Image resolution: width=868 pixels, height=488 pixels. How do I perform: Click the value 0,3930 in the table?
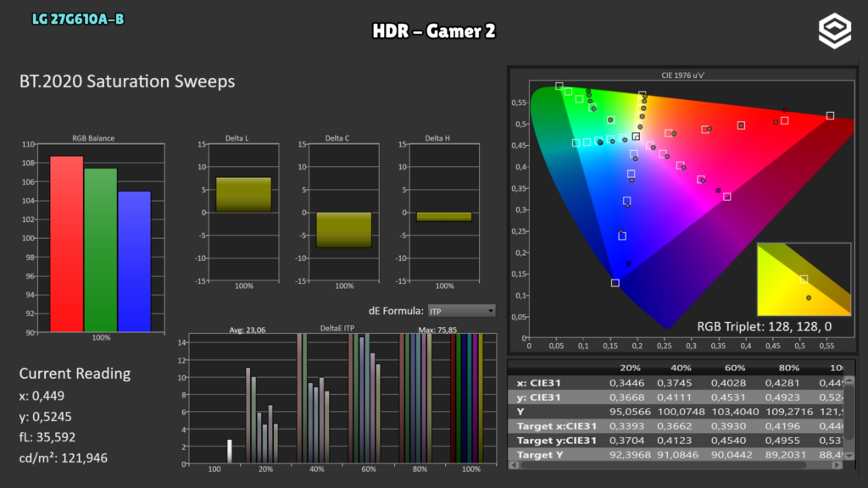coord(728,426)
